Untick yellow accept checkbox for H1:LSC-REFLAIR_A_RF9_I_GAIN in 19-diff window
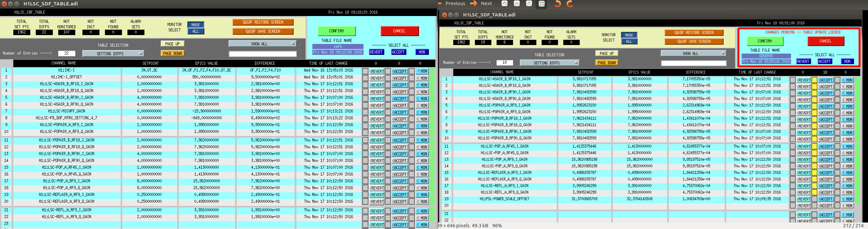868x229 pixels. point(814,173)
